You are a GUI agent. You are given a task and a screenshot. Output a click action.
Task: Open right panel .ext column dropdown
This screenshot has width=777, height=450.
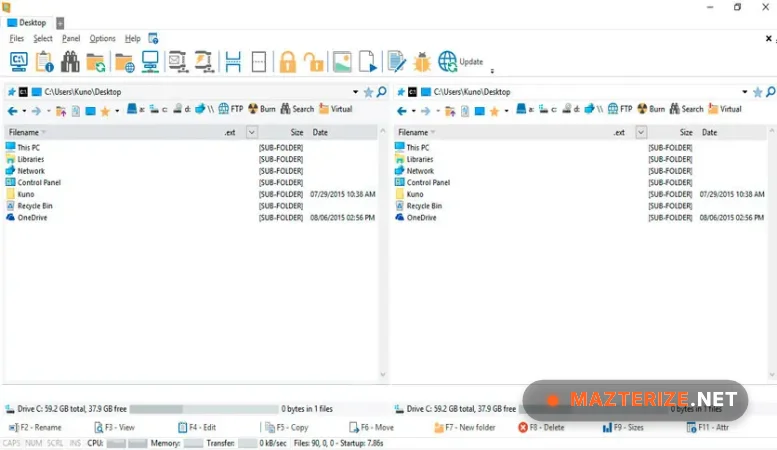[641, 132]
